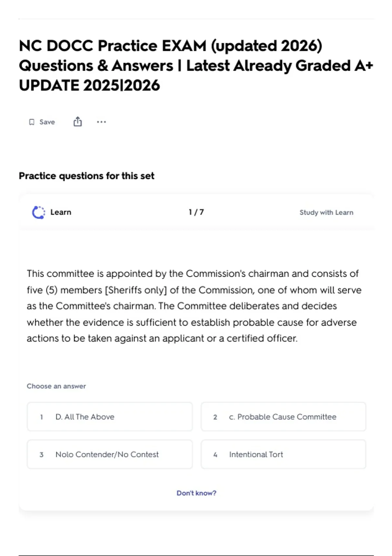The width and height of the screenshot is (392, 556).
Task: Click the Learn label in card header
Action: point(61,212)
